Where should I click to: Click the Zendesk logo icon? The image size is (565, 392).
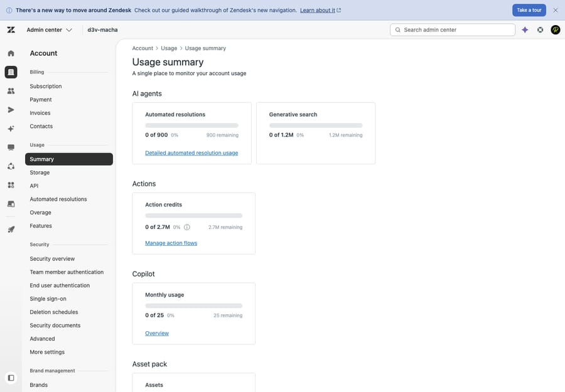pos(11,30)
